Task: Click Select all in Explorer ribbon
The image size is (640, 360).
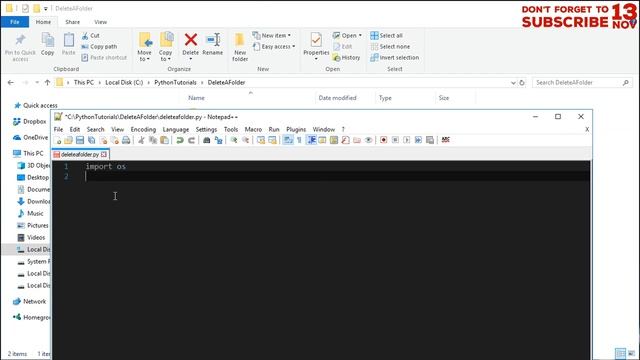Action: (386, 36)
